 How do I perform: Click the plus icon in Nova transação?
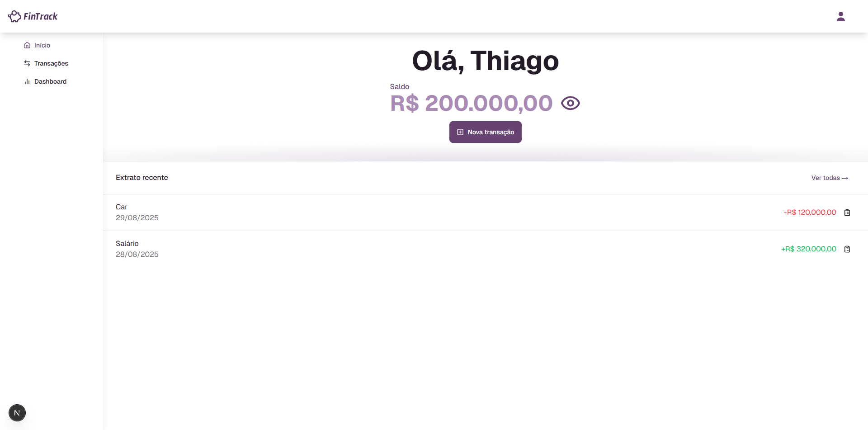460,132
